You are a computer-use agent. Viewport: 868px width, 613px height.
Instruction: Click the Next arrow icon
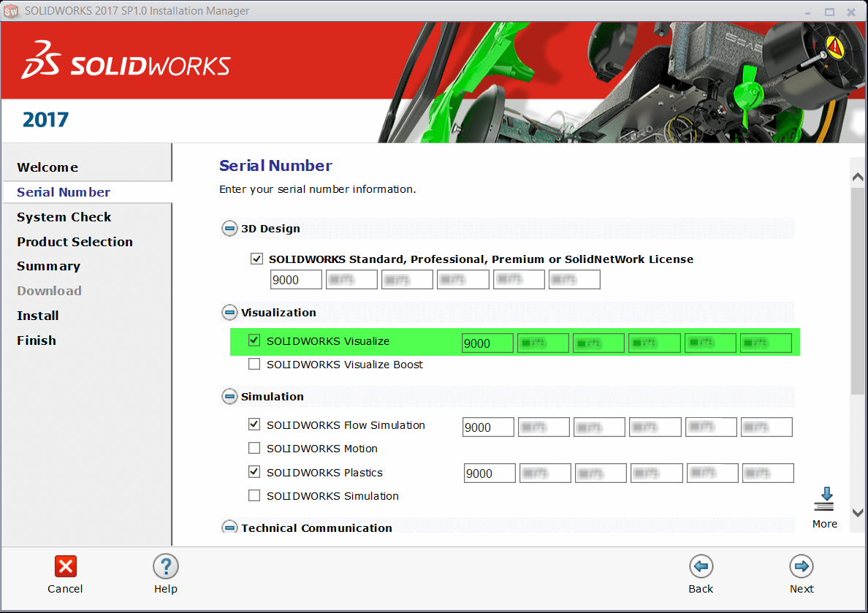pyautogui.click(x=802, y=566)
